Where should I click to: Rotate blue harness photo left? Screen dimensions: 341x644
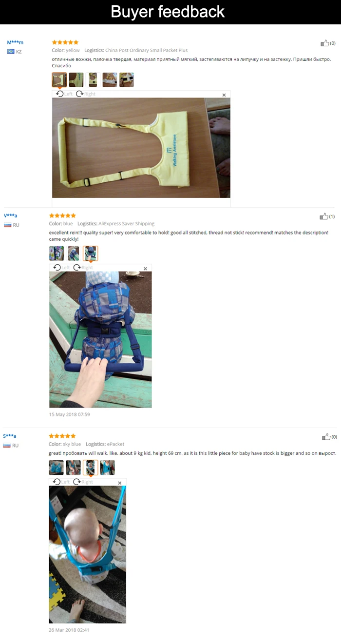pyautogui.click(x=61, y=267)
